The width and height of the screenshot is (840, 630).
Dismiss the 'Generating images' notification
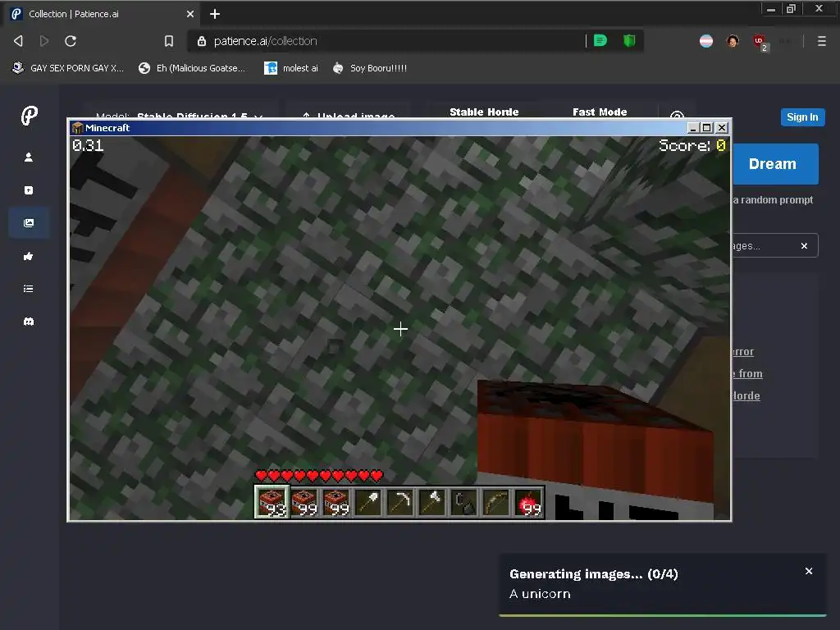(809, 571)
